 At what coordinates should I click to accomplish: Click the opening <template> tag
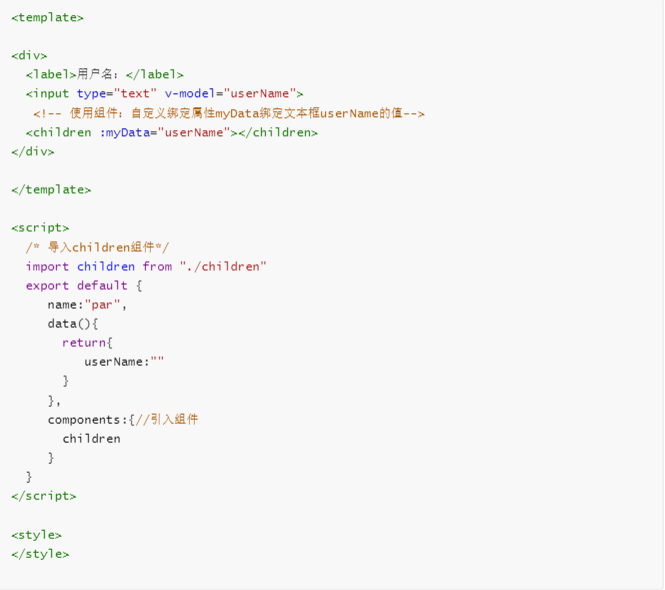pyautogui.click(x=47, y=18)
